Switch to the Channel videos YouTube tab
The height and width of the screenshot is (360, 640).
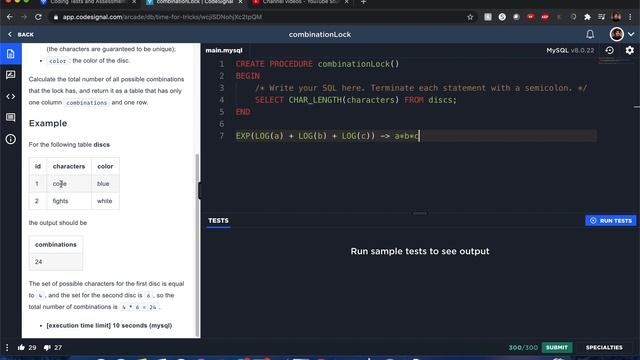(301, 2)
